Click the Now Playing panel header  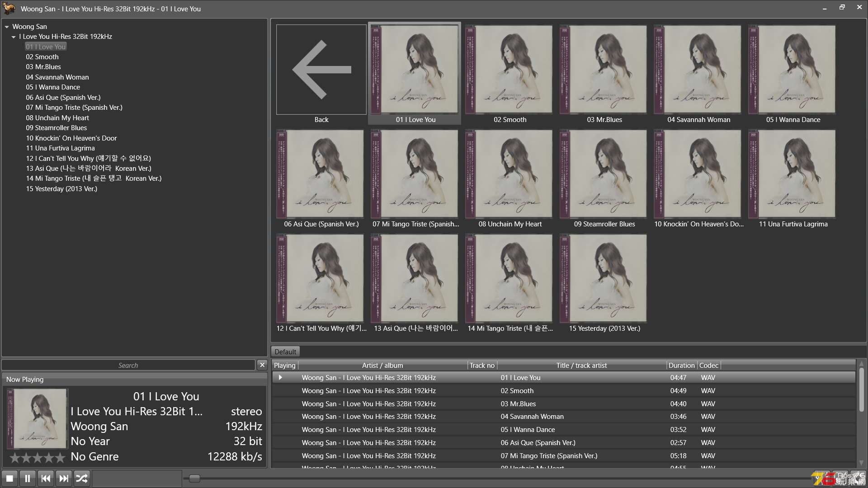134,380
